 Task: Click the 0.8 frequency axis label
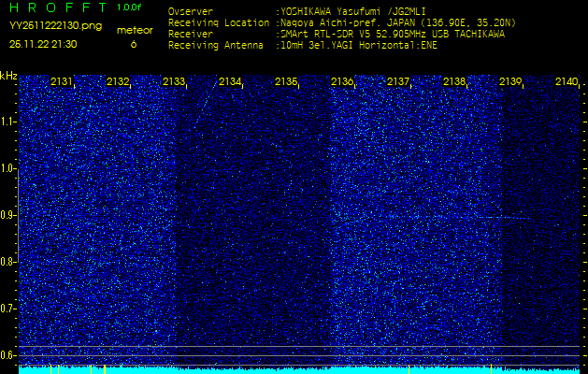pos(8,262)
